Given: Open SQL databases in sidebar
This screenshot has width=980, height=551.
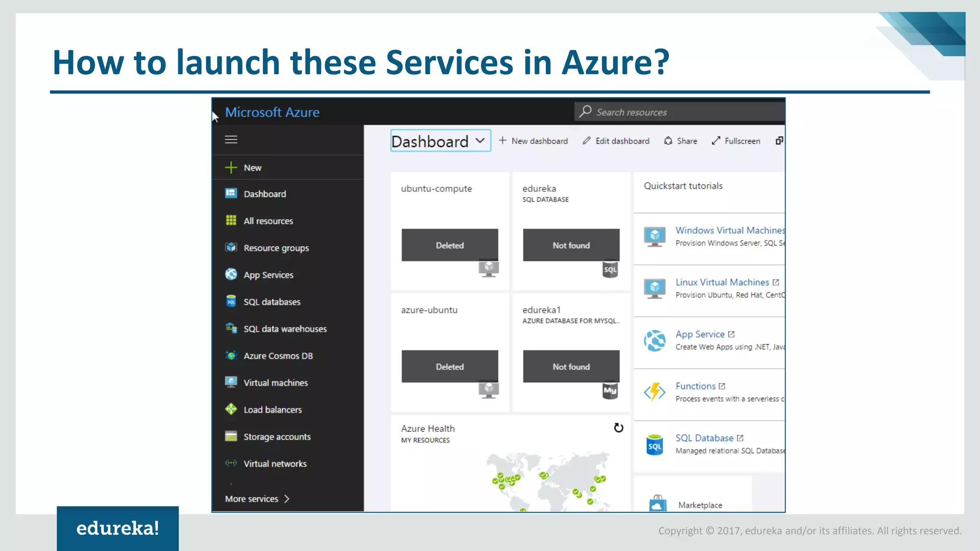Looking at the screenshot, I should (288, 302).
